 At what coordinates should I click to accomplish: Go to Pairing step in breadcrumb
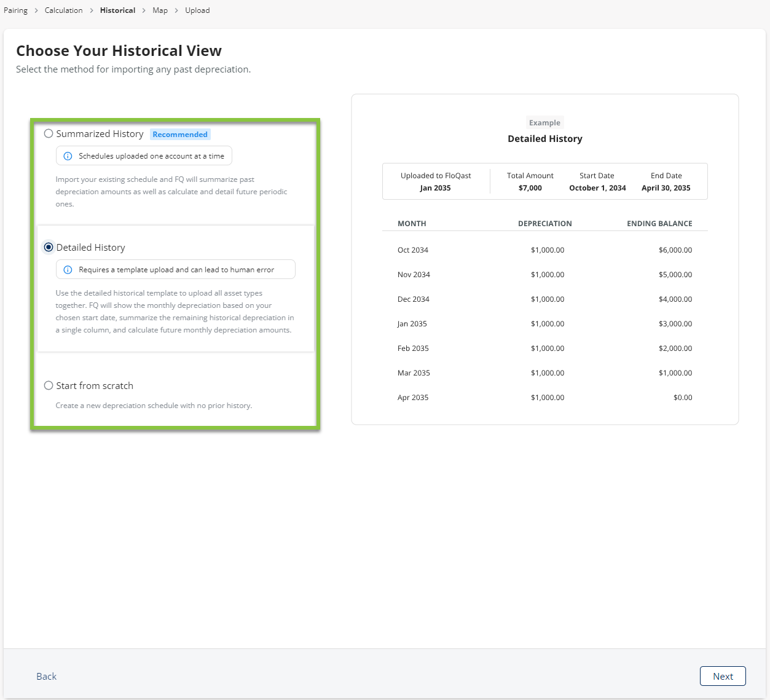tap(16, 10)
